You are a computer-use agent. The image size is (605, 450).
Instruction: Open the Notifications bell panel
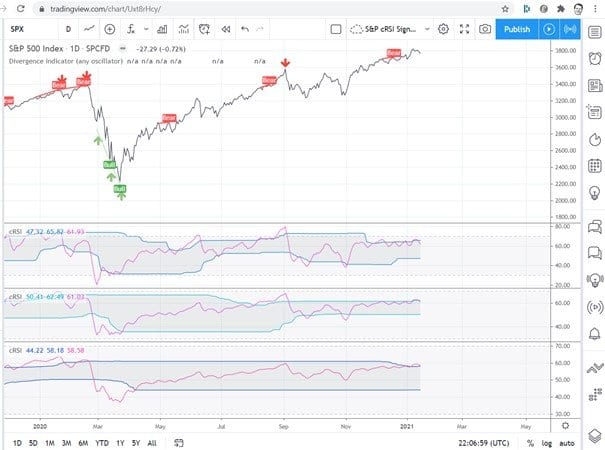coord(595,333)
